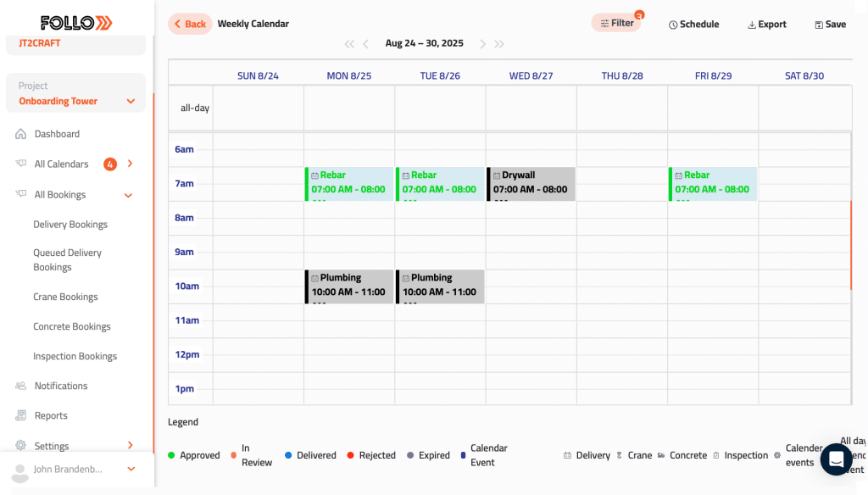Collapse the All Bookings section
868x495 pixels.
coord(129,194)
